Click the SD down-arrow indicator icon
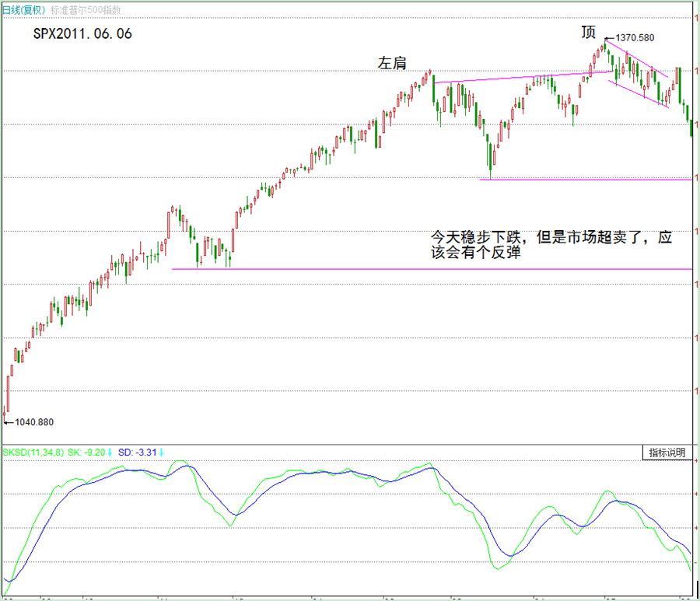Viewport: 700px width, 601px height. (x=163, y=452)
